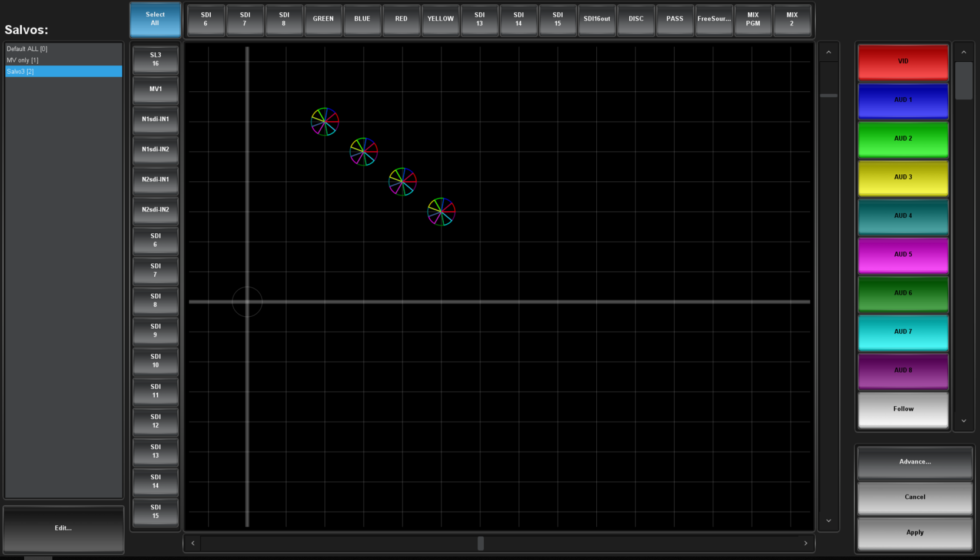Select the SDI 14 top header button
980x560 pixels.
point(519,19)
